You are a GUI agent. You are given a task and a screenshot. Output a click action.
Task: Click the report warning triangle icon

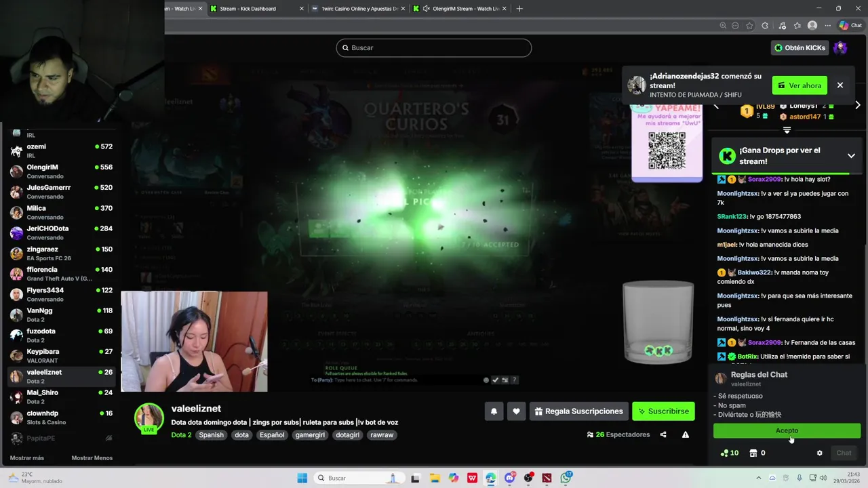click(686, 434)
